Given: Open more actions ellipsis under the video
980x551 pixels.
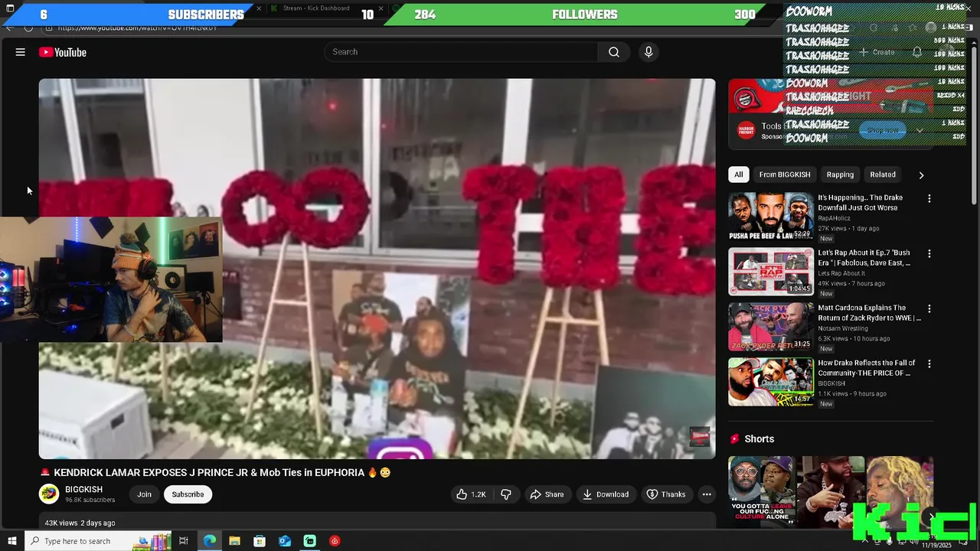Looking at the screenshot, I should point(707,494).
